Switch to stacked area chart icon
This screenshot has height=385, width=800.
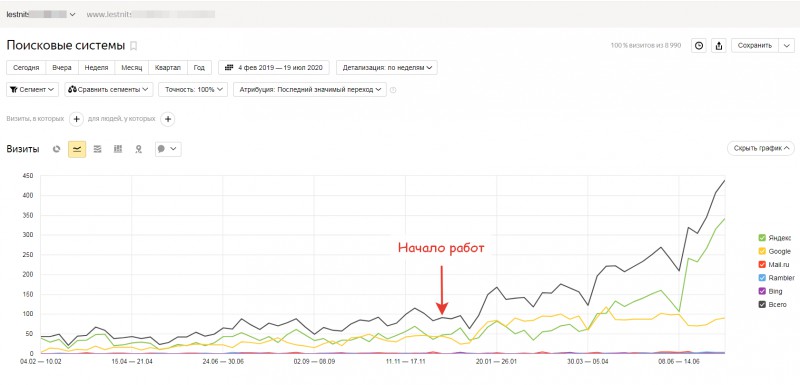pyautogui.click(x=97, y=149)
